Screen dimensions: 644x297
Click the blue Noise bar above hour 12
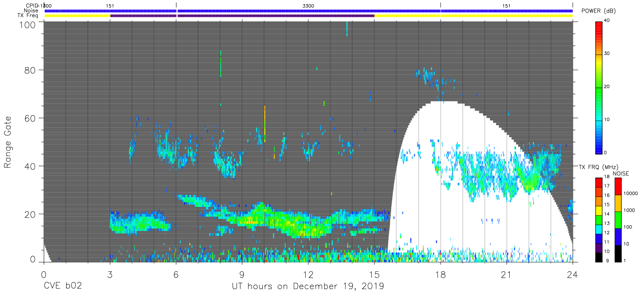(x=308, y=10)
